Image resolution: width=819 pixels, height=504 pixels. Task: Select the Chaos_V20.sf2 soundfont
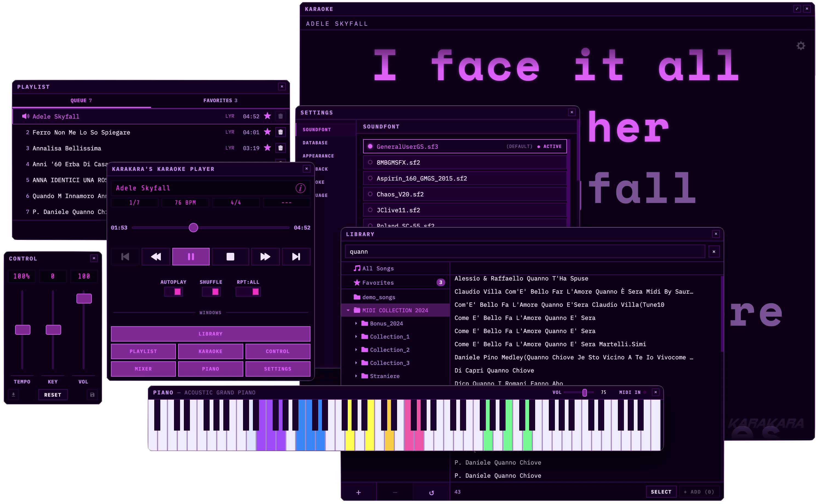[x=465, y=194]
